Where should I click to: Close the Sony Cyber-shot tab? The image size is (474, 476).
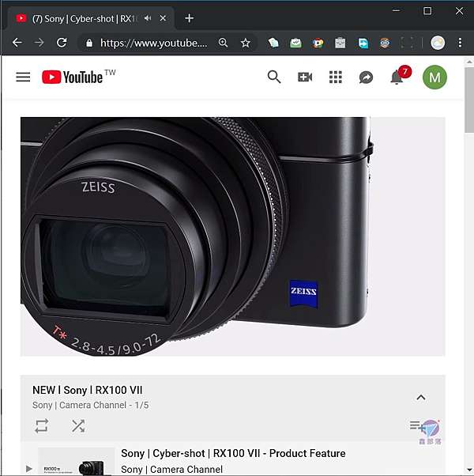pyautogui.click(x=163, y=18)
